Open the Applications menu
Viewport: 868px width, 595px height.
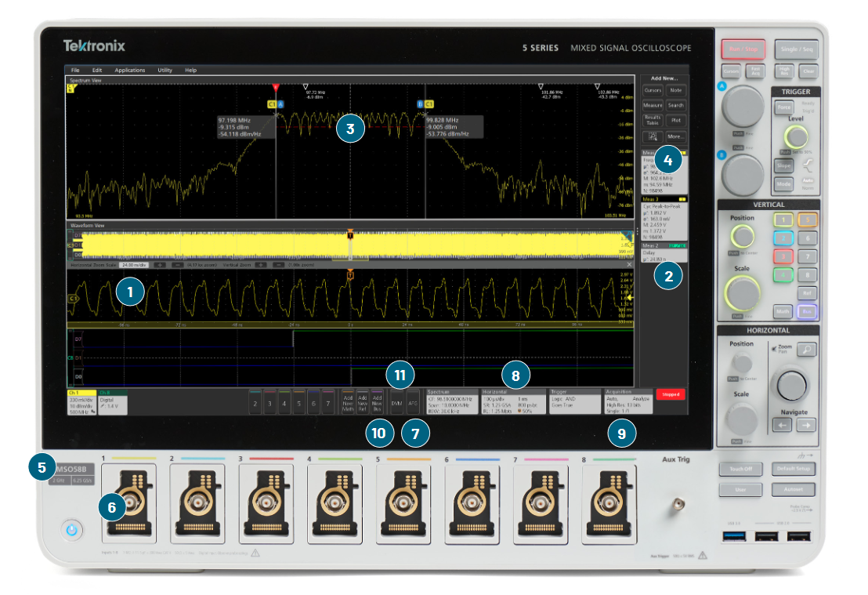click(x=129, y=70)
